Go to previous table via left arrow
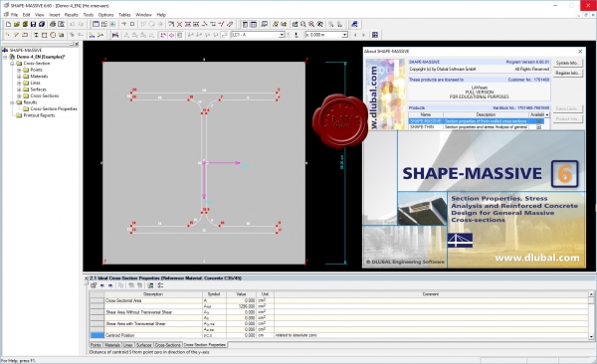This screenshot has width=597, height=364. [102, 285]
